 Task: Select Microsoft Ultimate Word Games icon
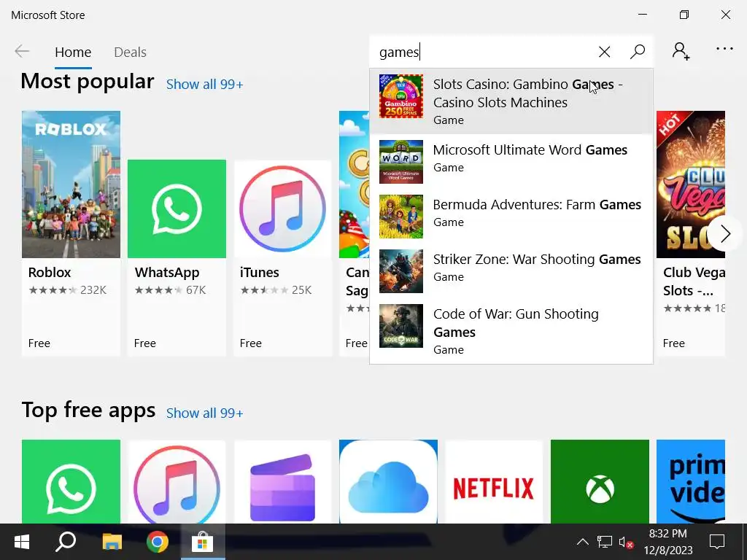pyautogui.click(x=401, y=162)
